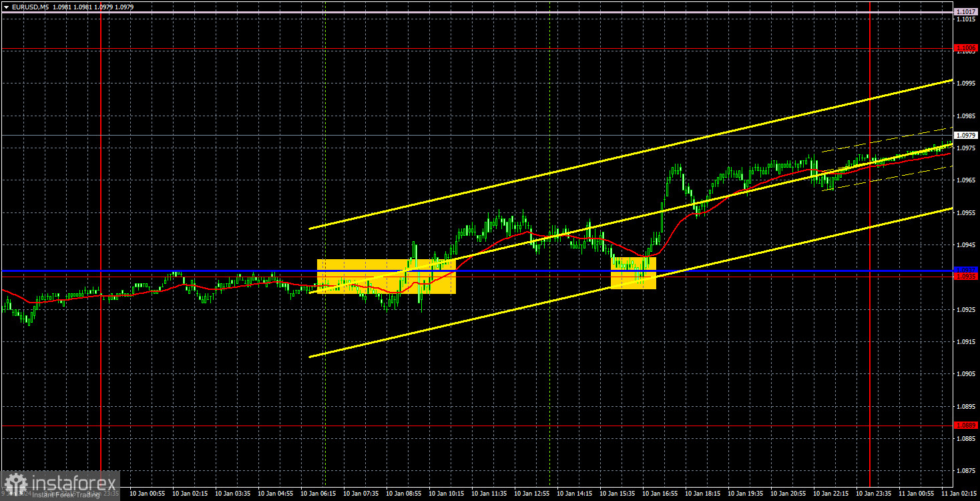This screenshot has width=980, height=501.
Task: Select the large yellow rectangle near 08:55
Action: (387, 277)
